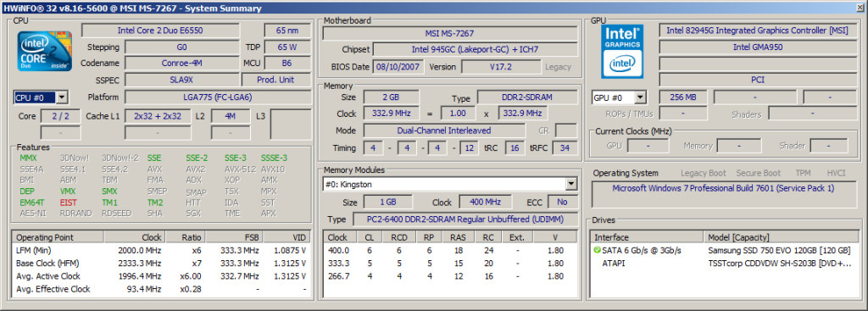Click the module Size 1 GB field
The height and width of the screenshot is (311, 868).
point(387,202)
